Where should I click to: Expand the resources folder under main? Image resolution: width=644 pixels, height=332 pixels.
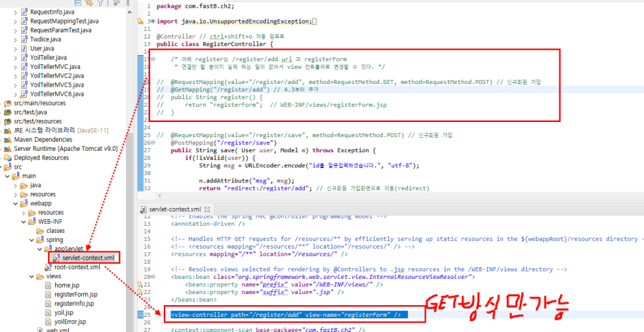click(16, 194)
